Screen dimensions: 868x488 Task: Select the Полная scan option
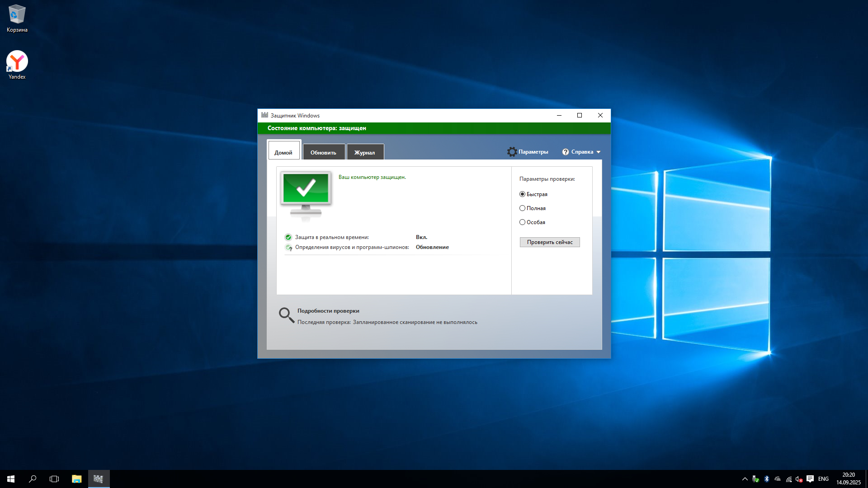click(523, 208)
